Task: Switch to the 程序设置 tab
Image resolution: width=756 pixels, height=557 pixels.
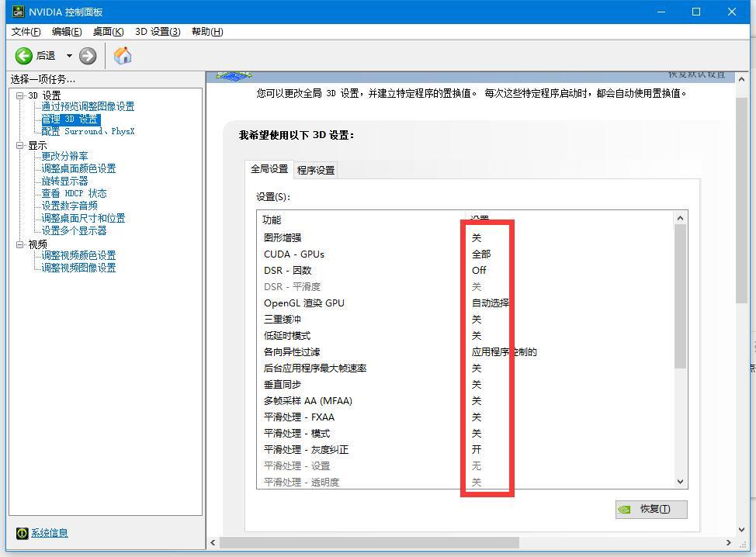Action: point(314,169)
